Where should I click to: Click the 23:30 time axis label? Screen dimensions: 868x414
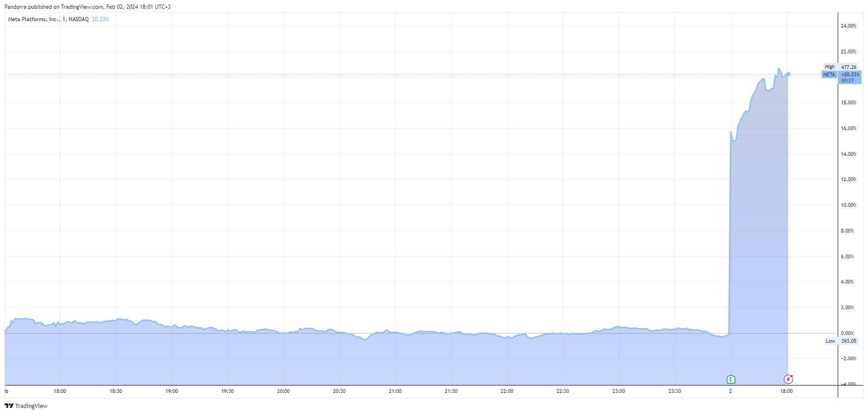tap(675, 391)
